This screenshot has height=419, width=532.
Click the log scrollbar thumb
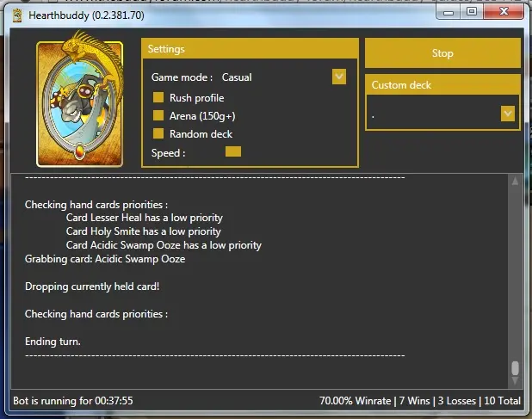pyautogui.click(x=515, y=368)
